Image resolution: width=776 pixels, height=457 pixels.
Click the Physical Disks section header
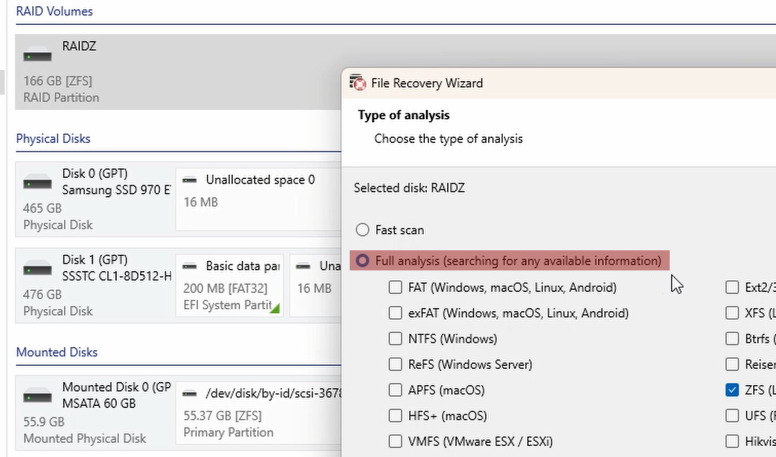point(53,139)
